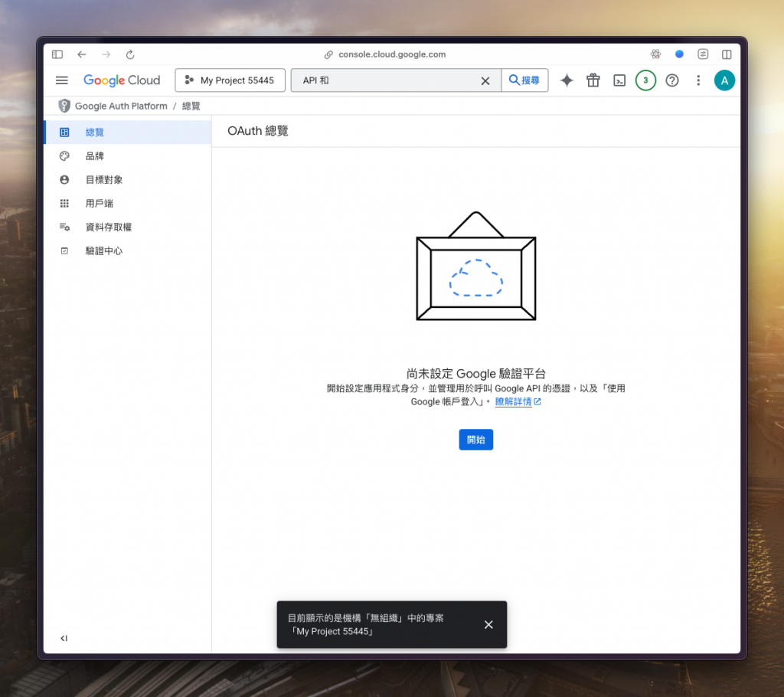
Task: Reload the page with the refresh icon
Action: (x=130, y=54)
